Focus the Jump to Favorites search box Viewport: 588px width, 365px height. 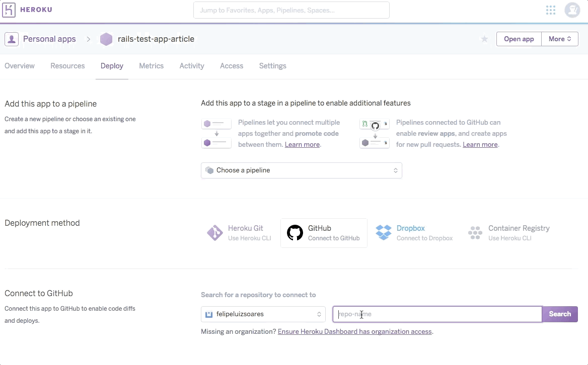coord(291,10)
